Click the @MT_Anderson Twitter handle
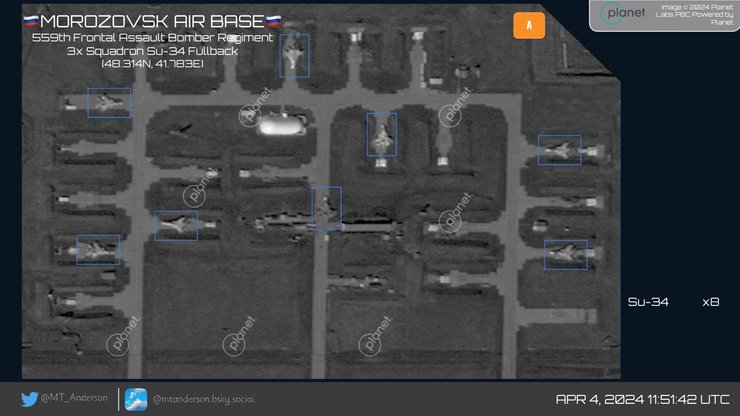Screen dimensions: 740x416 coord(76,399)
